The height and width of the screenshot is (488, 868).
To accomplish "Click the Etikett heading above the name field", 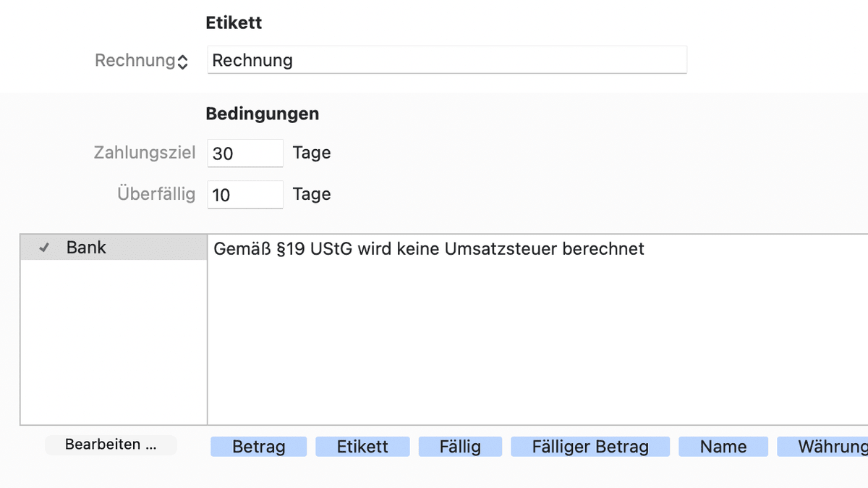I will point(233,22).
